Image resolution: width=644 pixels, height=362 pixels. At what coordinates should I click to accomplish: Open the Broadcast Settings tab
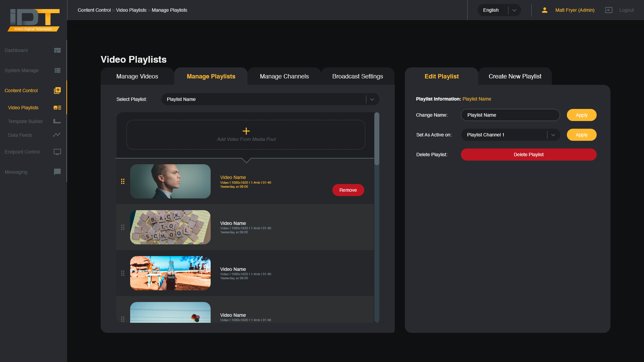point(358,76)
